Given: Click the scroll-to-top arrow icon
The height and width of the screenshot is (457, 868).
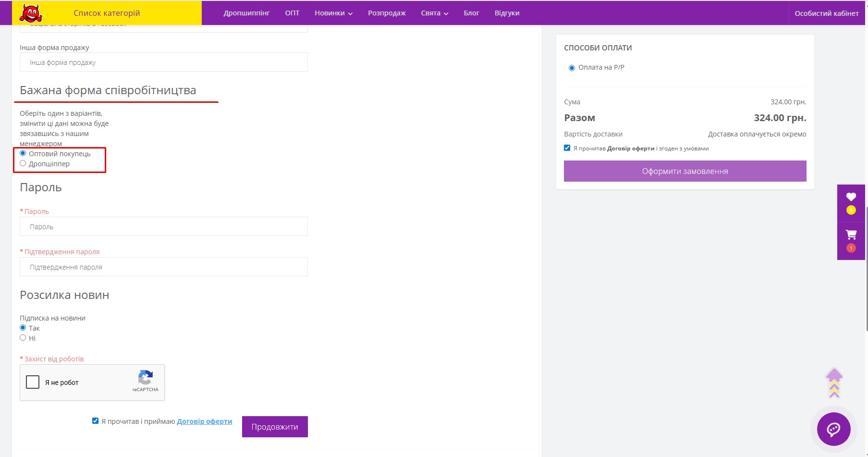Looking at the screenshot, I should (834, 383).
